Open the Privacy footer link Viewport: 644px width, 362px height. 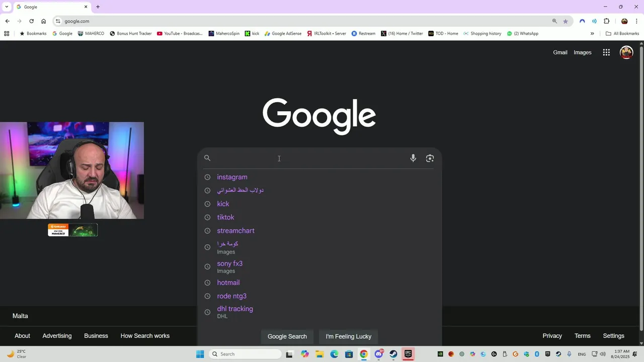pos(552,336)
